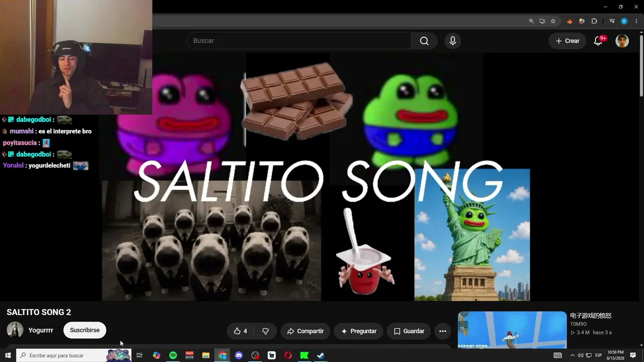Open the MetaMask fox extension
The image size is (644, 362).
pos(570,21)
